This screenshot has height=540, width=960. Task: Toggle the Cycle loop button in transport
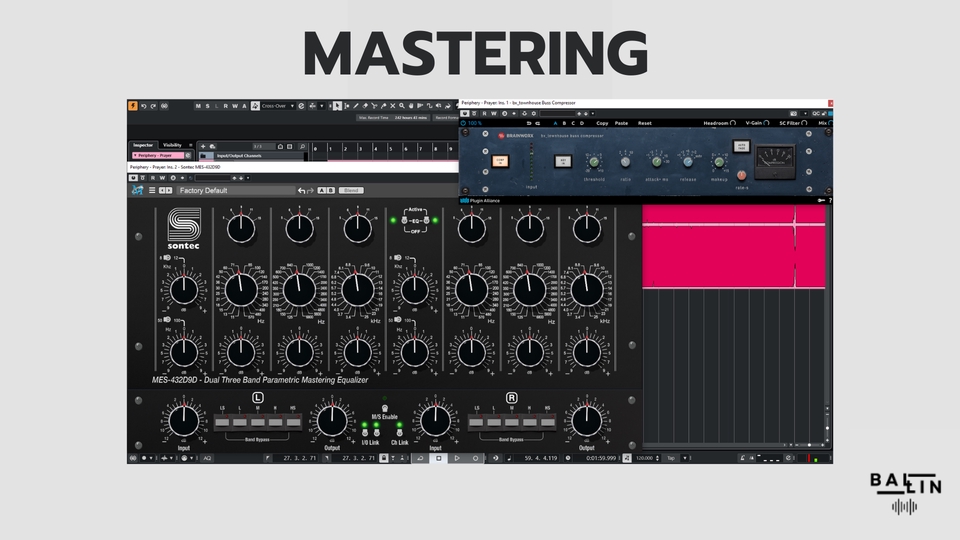(421, 457)
